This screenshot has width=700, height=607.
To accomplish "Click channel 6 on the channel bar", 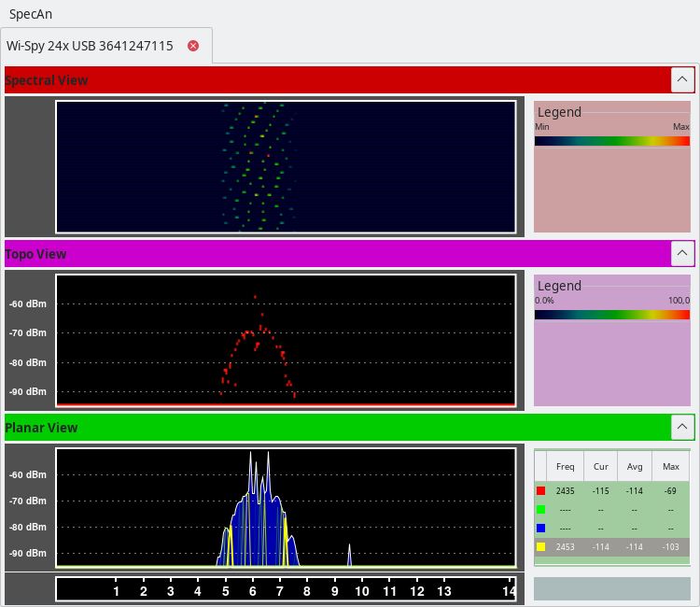I will [253, 591].
